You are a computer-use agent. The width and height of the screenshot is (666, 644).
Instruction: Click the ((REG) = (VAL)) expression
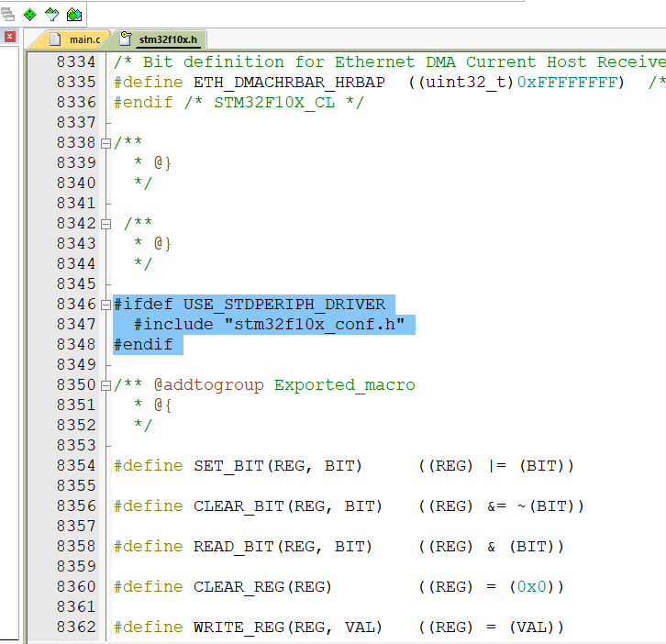(491, 627)
